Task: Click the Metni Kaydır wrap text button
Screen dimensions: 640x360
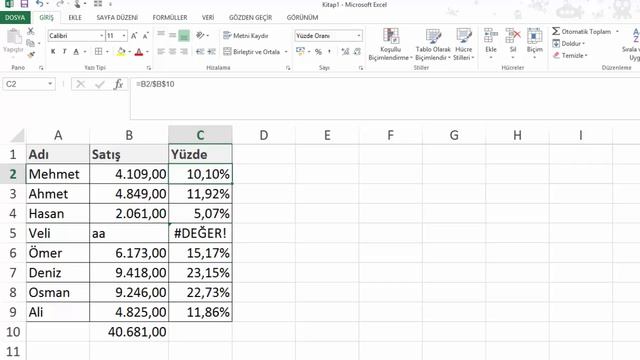Action: 246,36
